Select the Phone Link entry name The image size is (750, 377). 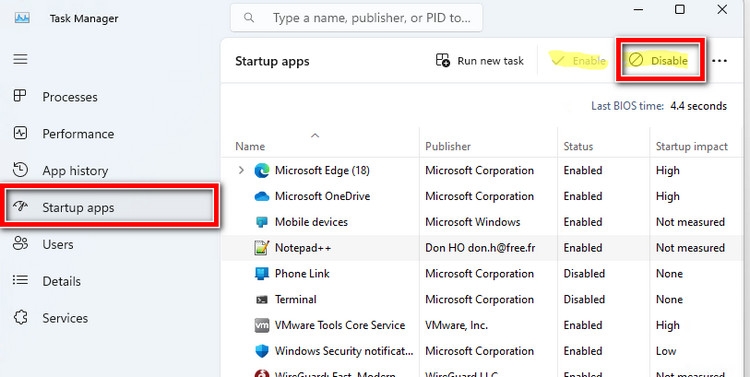[x=302, y=274]
